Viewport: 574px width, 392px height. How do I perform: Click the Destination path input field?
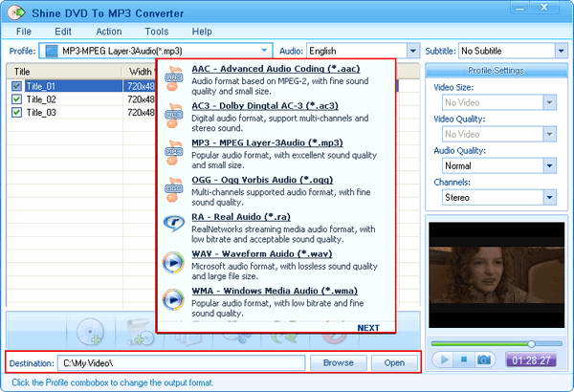181,363
